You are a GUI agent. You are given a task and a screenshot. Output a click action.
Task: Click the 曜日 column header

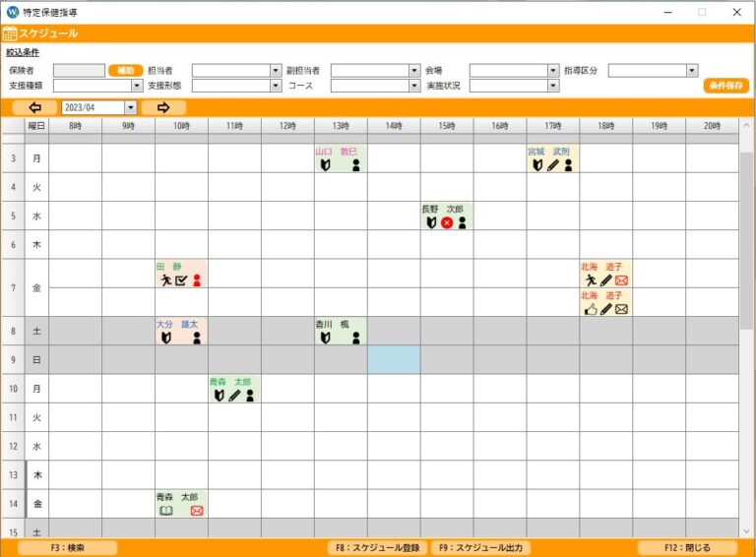pyautogui.click(x=36, y=126)
